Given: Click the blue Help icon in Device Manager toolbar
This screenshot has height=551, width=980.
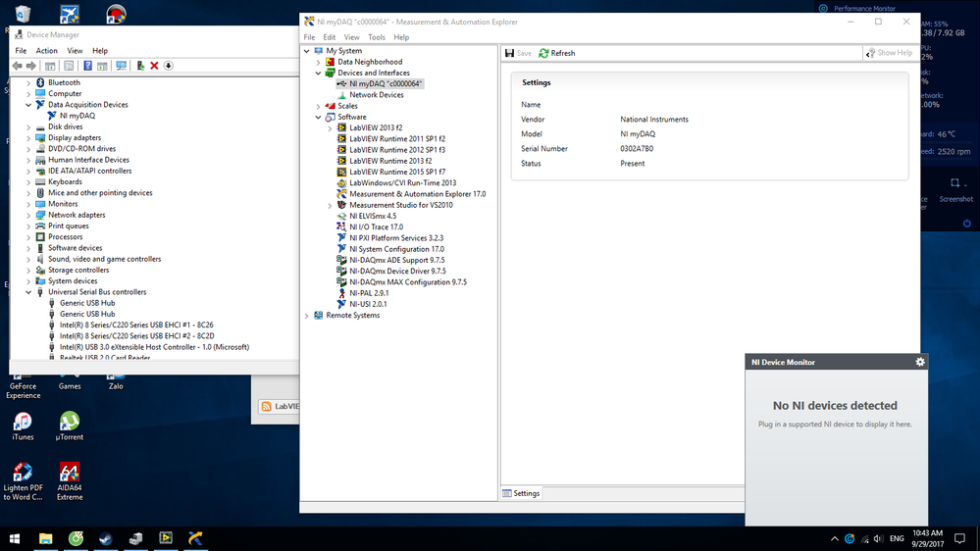Looking at the screenshot, I should point(87,66).
